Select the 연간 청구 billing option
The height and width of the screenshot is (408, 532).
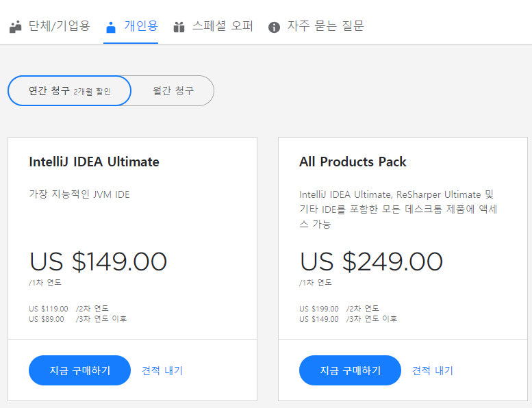69,90
